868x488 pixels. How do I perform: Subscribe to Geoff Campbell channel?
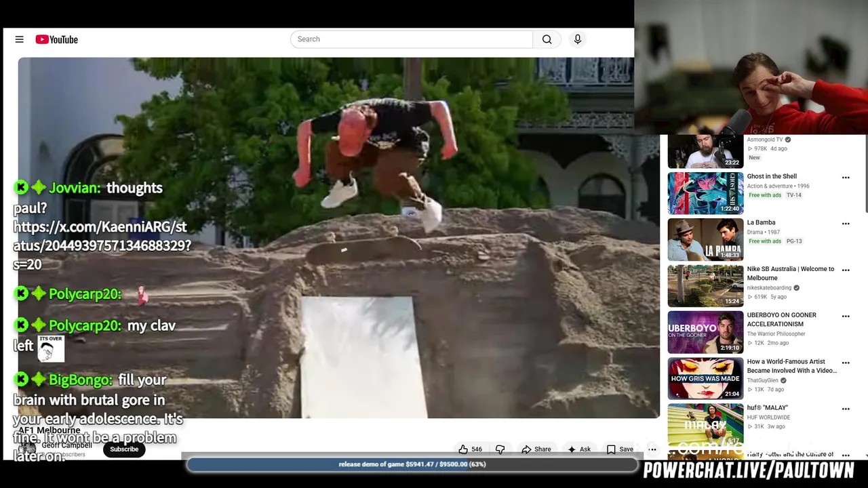pos(124,449)
